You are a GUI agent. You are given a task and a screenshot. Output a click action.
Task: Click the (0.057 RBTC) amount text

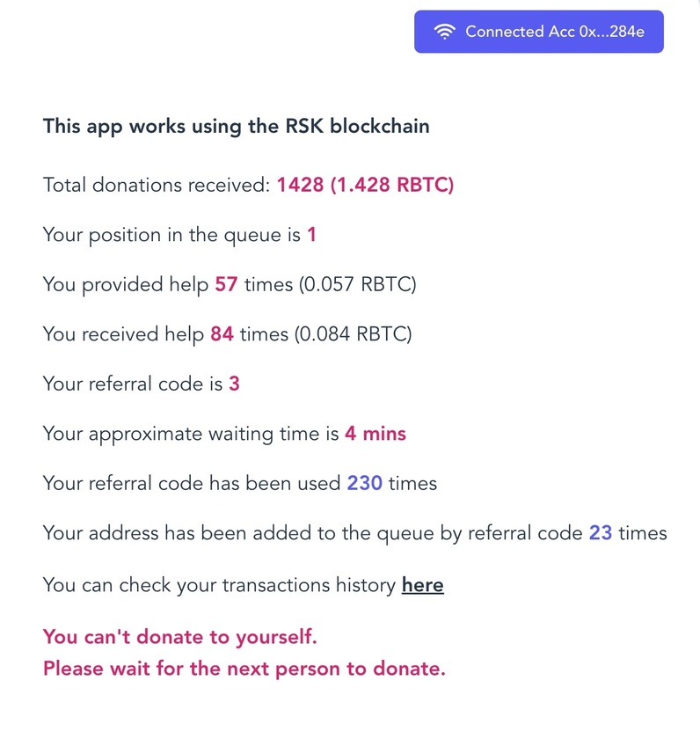point(358,284)
